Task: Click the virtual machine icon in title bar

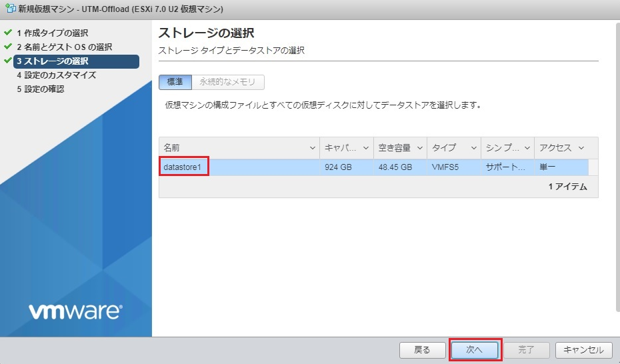Action: 10,9
